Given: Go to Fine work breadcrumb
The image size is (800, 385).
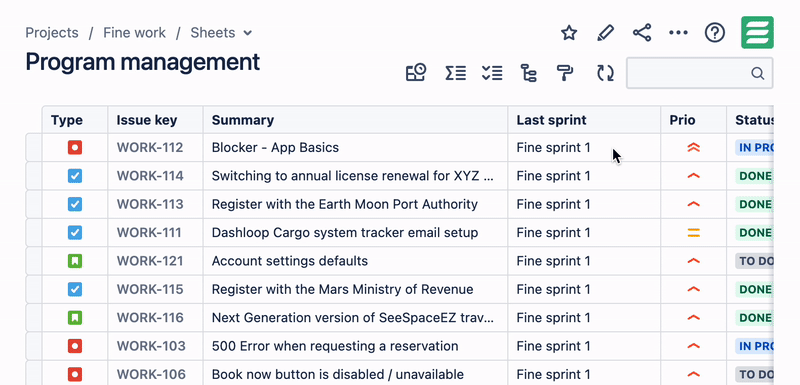Looking at the screenshot, I should point(134,33).
